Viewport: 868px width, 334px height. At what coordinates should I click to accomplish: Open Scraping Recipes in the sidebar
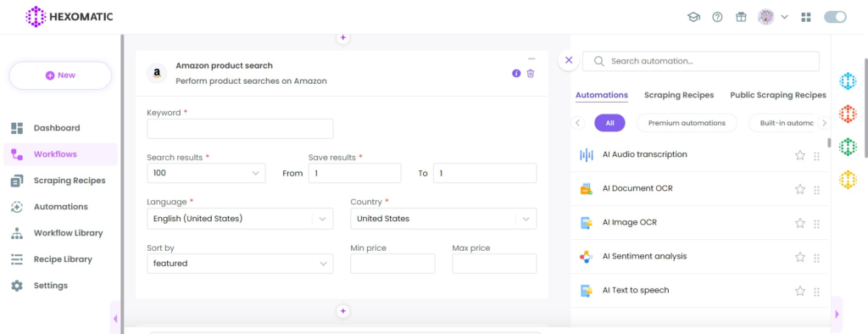pyautogui.click(x=60, y=181)
